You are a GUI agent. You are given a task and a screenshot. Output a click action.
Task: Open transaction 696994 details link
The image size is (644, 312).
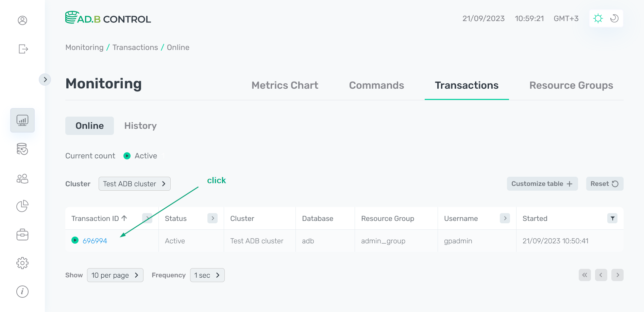tap(95, 241)
